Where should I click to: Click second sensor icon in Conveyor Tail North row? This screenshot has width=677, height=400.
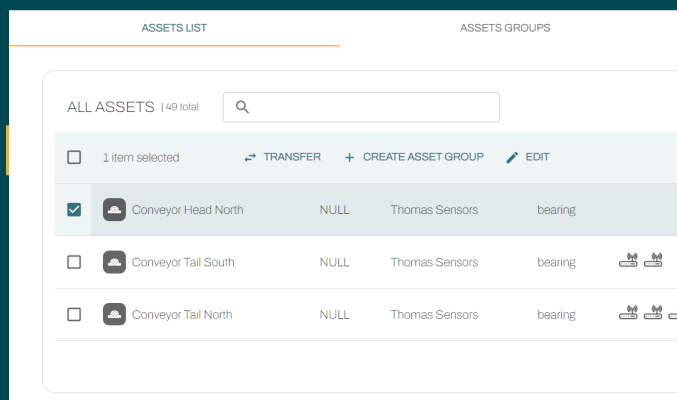pyautogui.click(x=653, y=314)
